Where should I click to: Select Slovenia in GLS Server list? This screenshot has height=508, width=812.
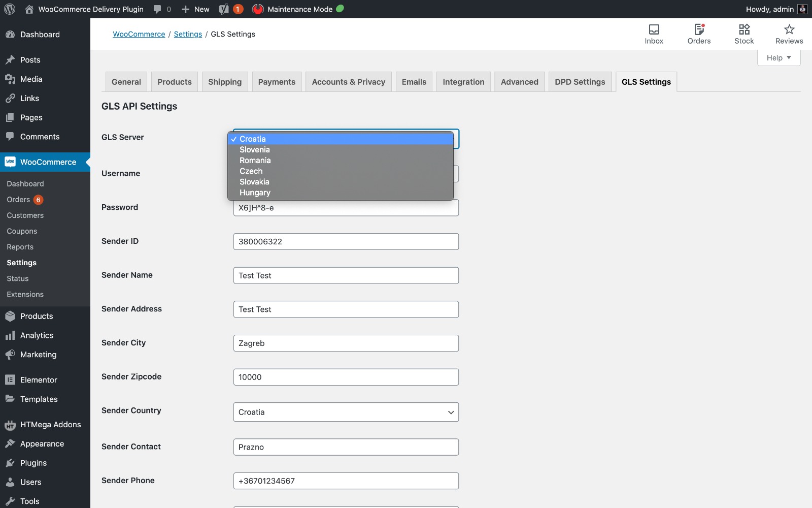(341, 149)
